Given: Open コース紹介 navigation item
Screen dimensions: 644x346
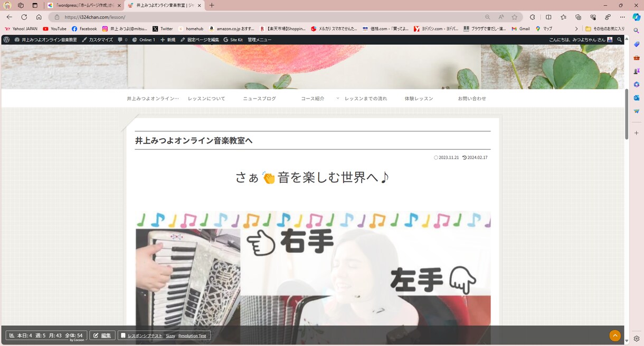Looking at the screenshot, I should click(x=312, y=99).
